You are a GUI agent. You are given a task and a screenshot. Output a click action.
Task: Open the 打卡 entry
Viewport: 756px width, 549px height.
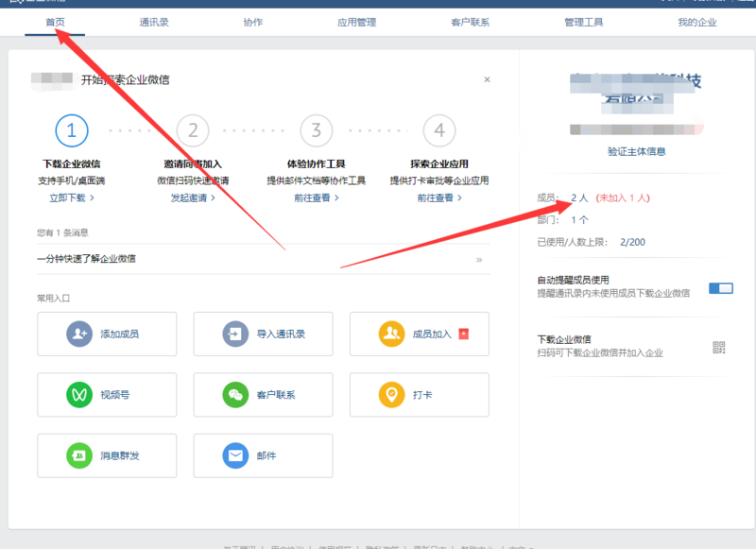pyautogui.click(x=420, y=395)
